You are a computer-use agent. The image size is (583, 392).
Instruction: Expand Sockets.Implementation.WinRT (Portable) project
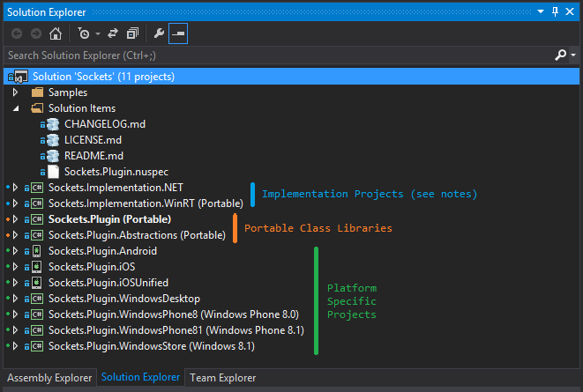point(15,203)
